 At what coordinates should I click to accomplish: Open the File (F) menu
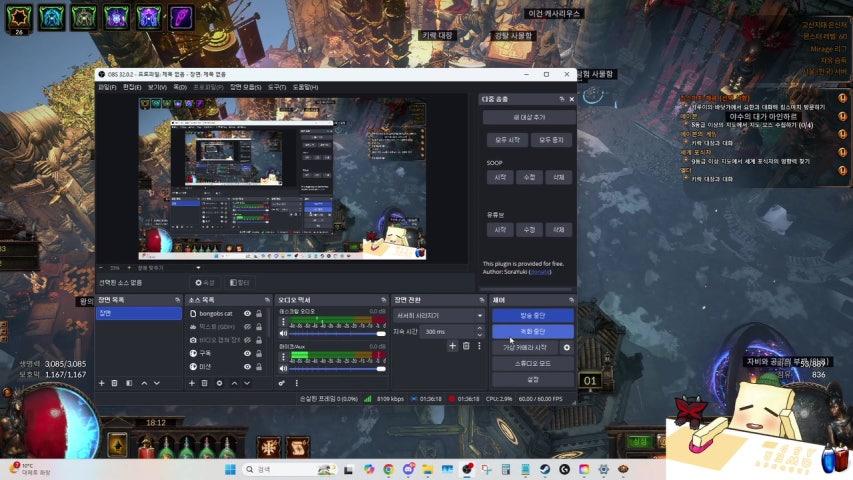click(x=107, y=87)
